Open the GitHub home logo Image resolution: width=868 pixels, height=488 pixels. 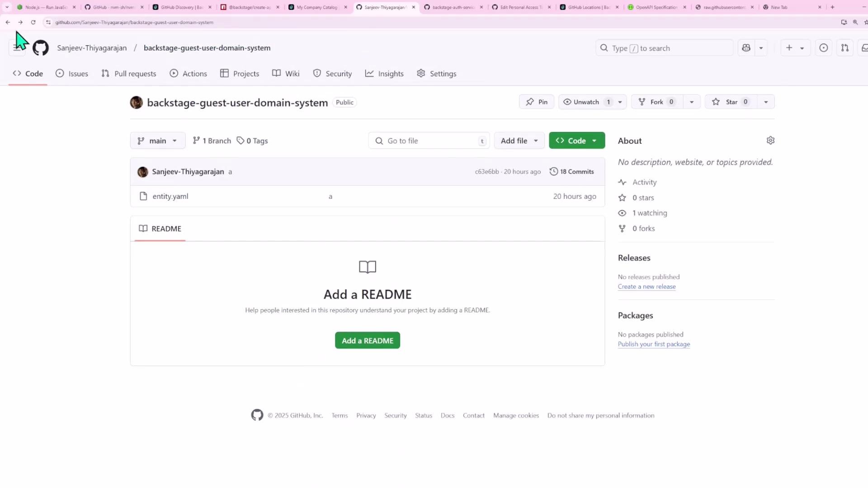(41, 48)
